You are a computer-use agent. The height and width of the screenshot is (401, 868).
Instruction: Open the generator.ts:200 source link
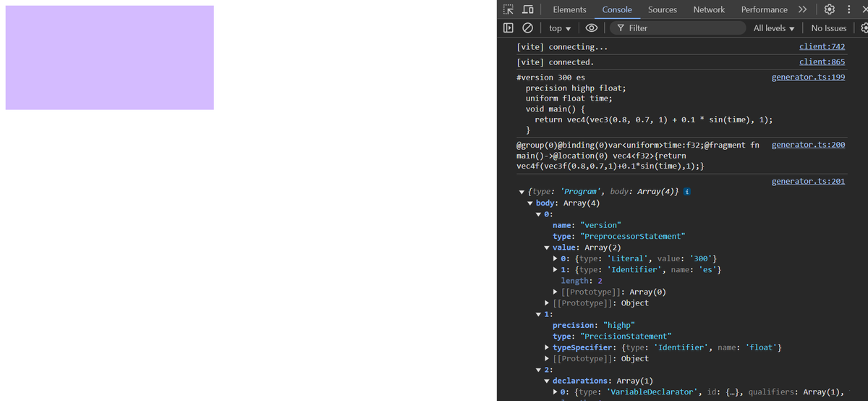(x=808, y=145)
